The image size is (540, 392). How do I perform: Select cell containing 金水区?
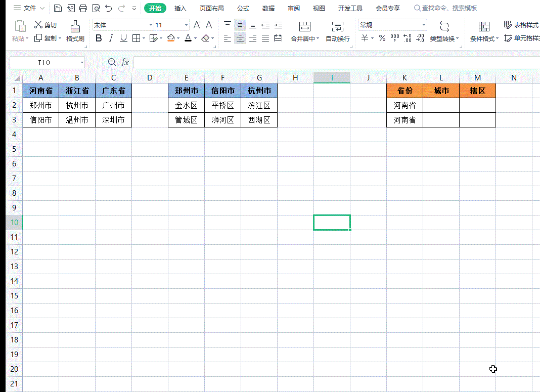(186, 105)
